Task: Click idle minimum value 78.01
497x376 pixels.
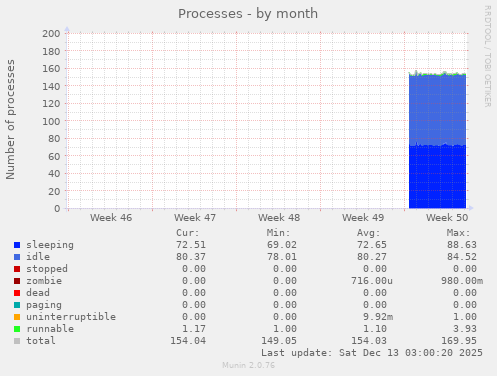Action: pos(282,257)
